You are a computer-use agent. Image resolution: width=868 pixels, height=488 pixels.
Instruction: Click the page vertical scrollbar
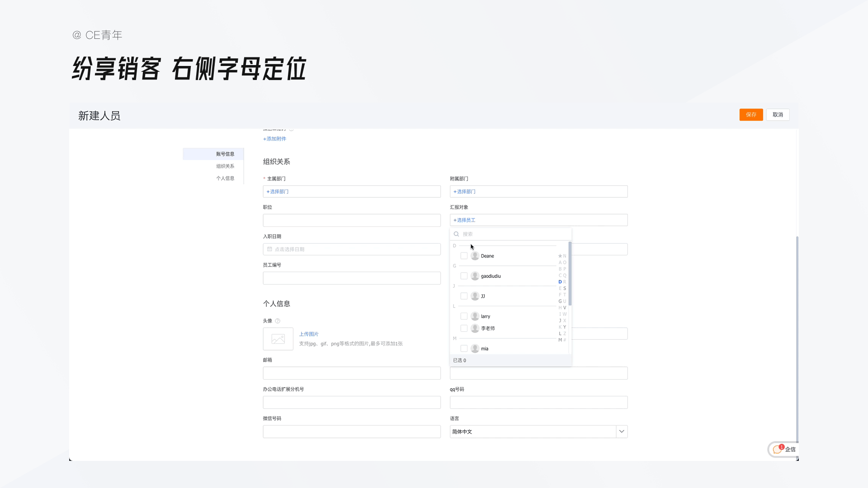[797, 339]
